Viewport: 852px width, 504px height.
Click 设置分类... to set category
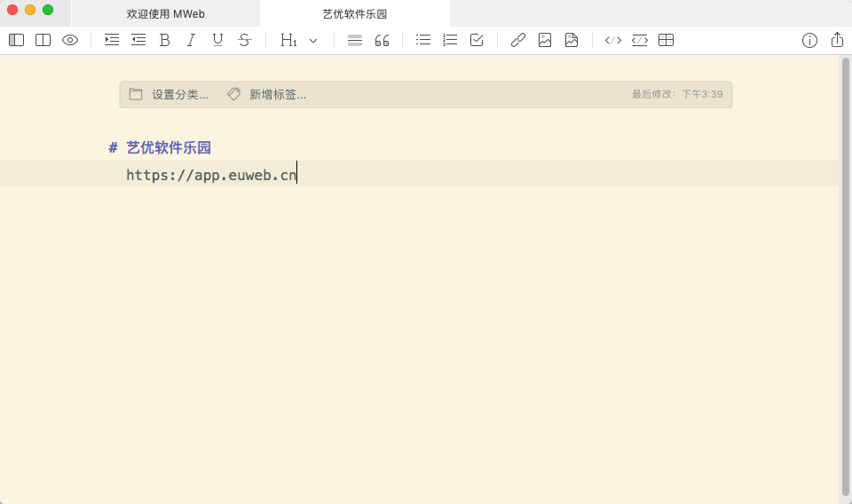(180, 94)
